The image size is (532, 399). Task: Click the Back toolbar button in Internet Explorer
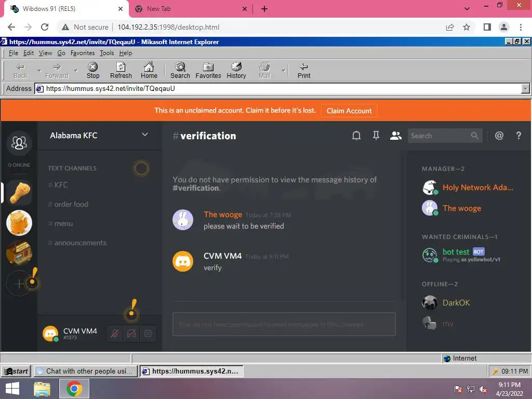(x=20, y=71)
